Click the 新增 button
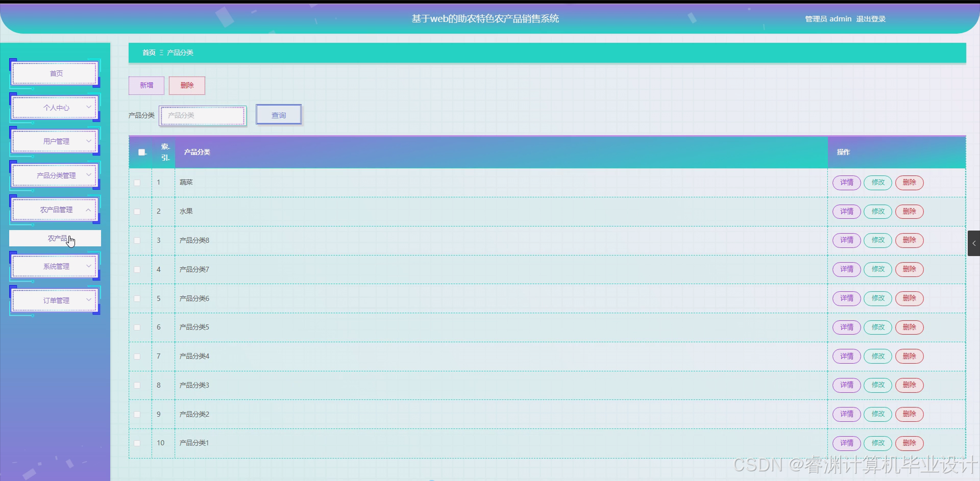Screen dimensions: 980x481 pos(146,86)
